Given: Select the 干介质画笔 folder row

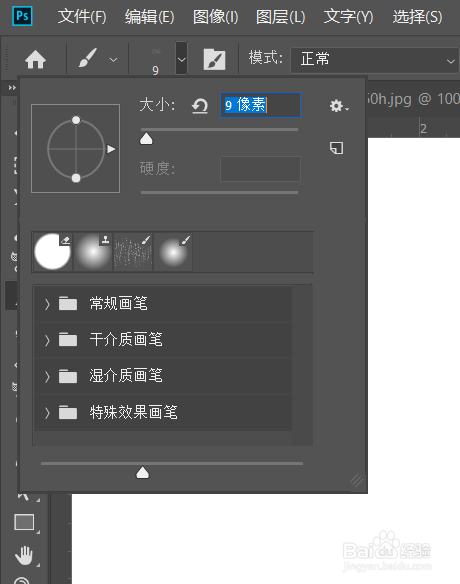Looking at the screenshot, I should [163, 340].
